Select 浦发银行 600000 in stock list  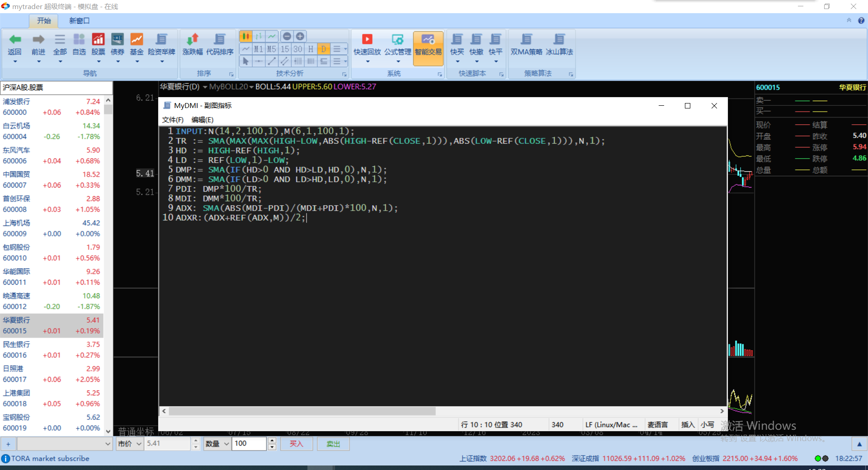point(52,107)
